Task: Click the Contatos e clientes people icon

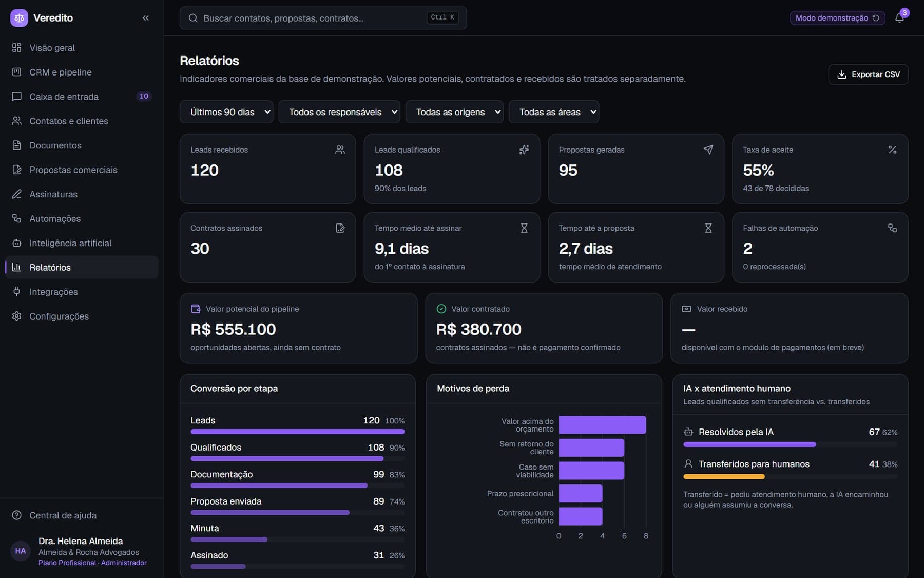Action: click(17, 121)
